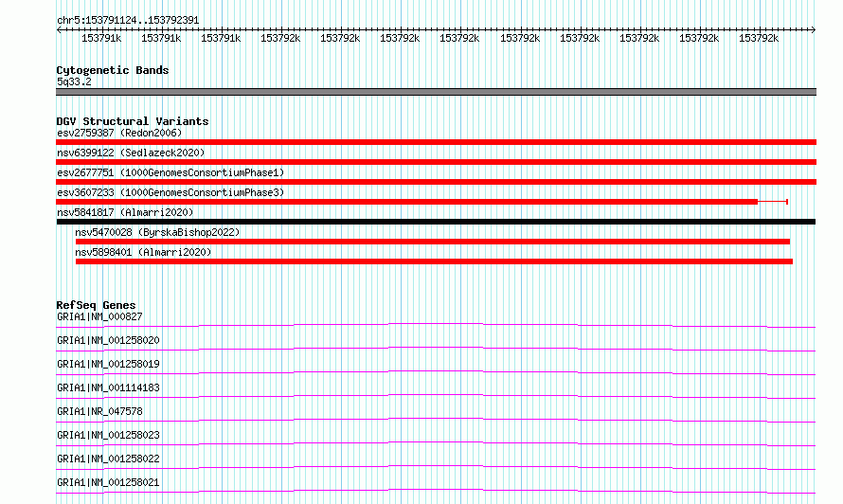Click the DGV Structural Variants track heading
843x504 pixels.
click(133, 121)
